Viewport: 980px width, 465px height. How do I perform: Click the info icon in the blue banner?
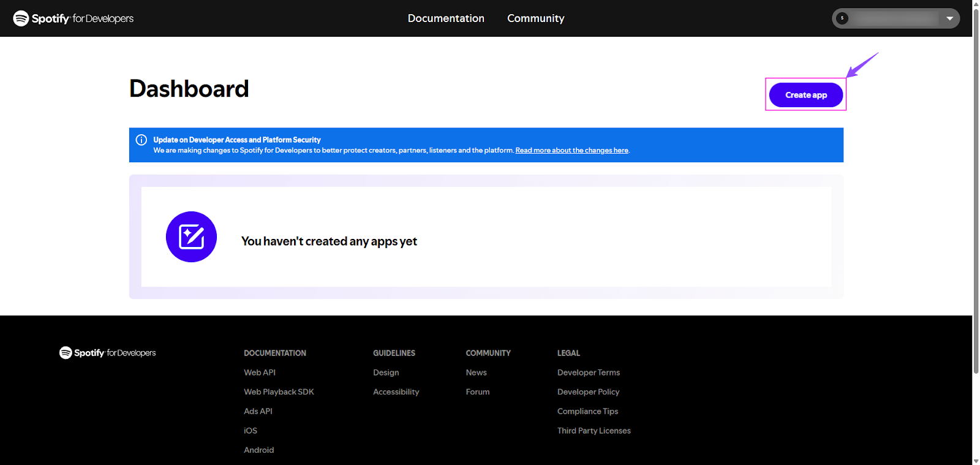pyautogui.click(x=141, y=140)
